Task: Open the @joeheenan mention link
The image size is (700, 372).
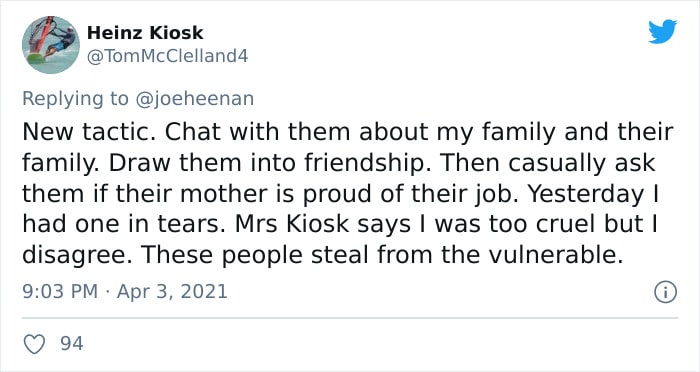Action: click(194, 99)
